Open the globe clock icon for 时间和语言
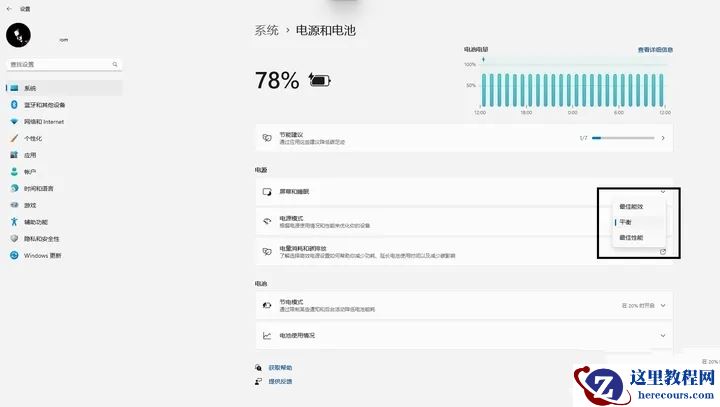 (14, 188)
